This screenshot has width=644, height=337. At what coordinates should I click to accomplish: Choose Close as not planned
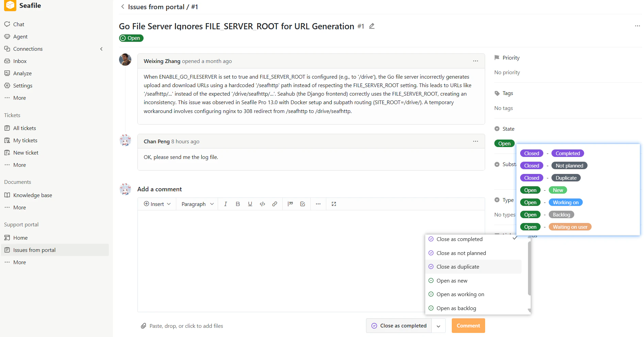pos(473,253)
